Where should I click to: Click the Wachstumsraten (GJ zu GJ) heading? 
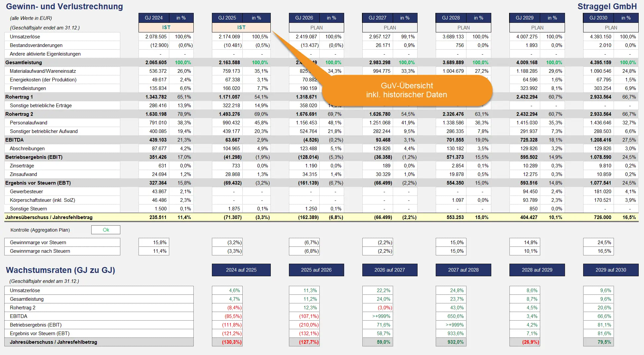click(60, 270)
